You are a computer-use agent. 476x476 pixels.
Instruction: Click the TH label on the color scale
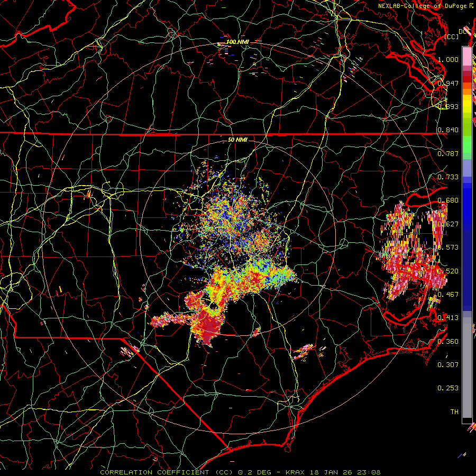click(454, 412)
